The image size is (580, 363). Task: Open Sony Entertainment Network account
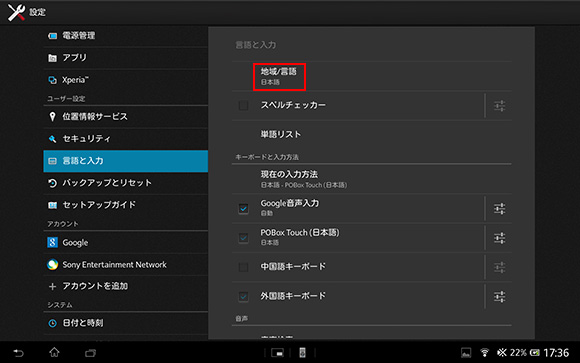pos(125,265)
